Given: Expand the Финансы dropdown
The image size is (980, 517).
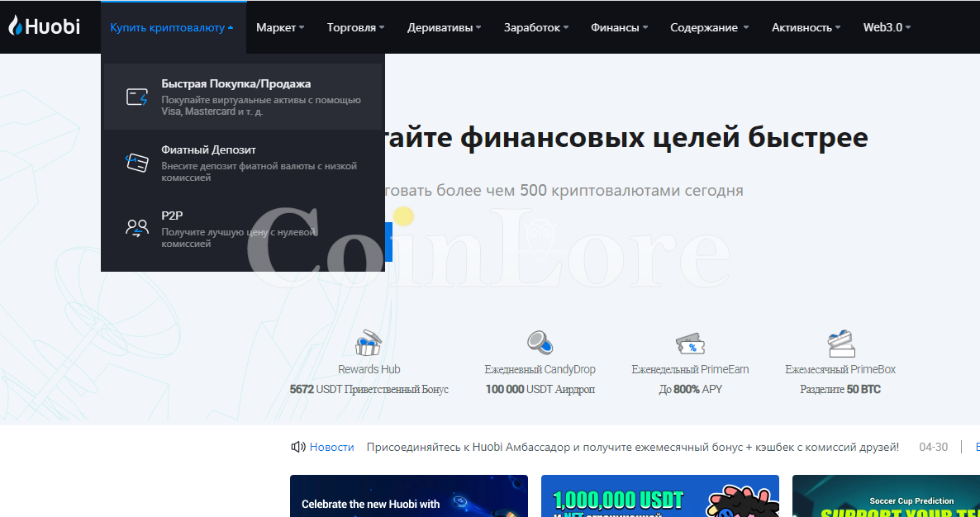Looking at the screenshot, I should (x=620, y=27).
